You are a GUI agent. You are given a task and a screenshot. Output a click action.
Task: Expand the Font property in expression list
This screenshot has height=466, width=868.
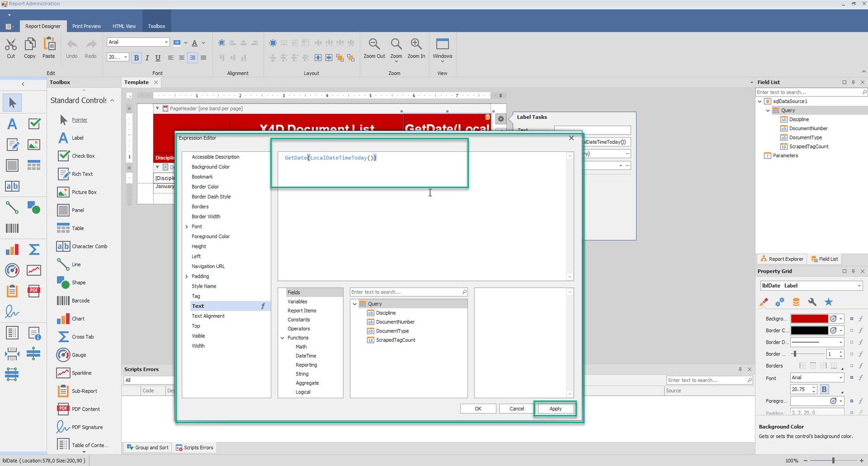(187, 227)
